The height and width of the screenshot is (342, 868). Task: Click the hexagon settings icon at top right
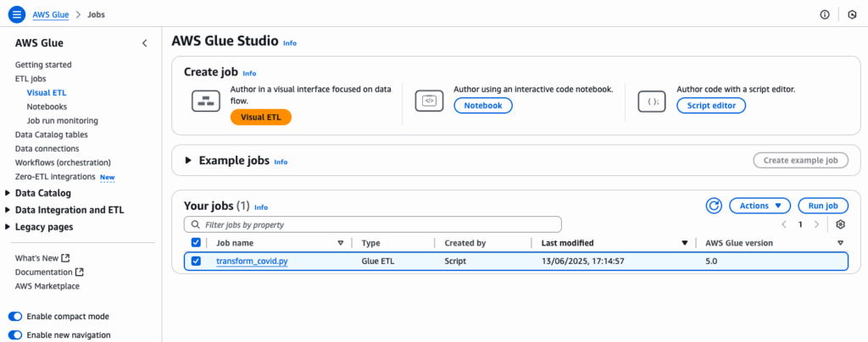point(852,15)
